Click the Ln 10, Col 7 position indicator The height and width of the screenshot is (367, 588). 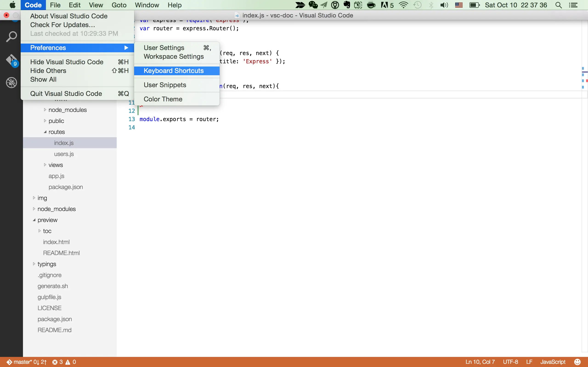point(480,362)
